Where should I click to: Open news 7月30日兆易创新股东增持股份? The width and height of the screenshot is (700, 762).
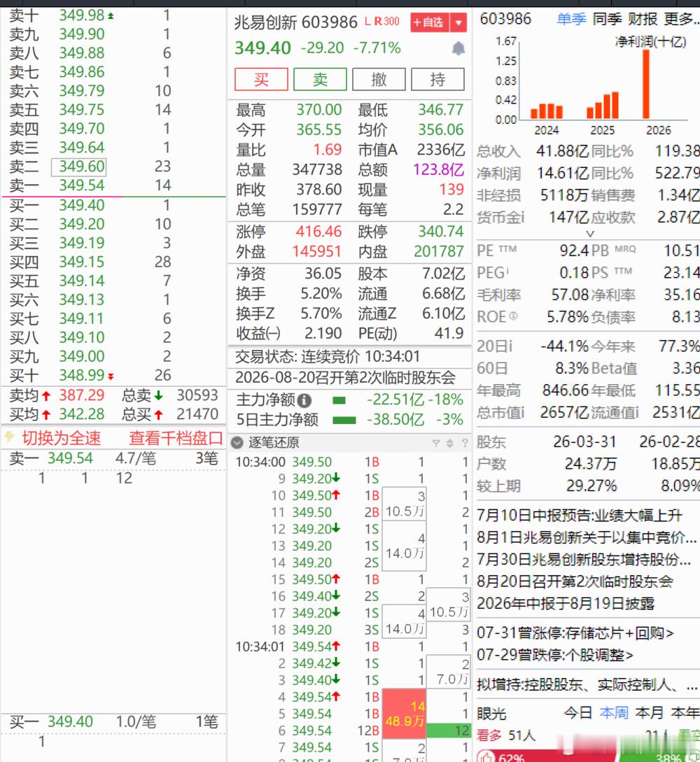point(584,559)
